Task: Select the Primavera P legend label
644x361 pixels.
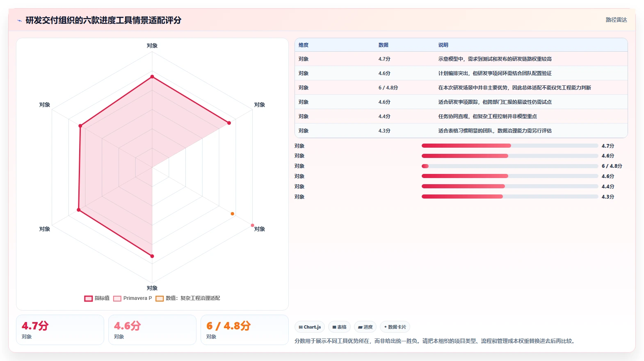Action: [137, 298]
